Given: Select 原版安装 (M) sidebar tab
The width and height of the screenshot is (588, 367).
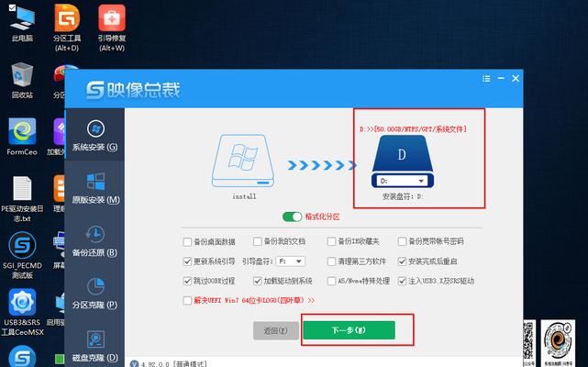Looking at the screenshot, I should pos(94,188).
